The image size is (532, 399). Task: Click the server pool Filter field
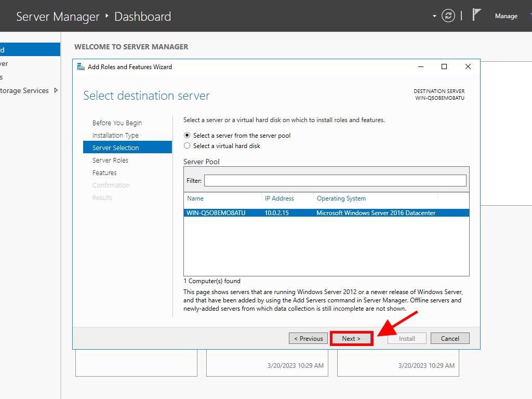(x=335, y=181)
